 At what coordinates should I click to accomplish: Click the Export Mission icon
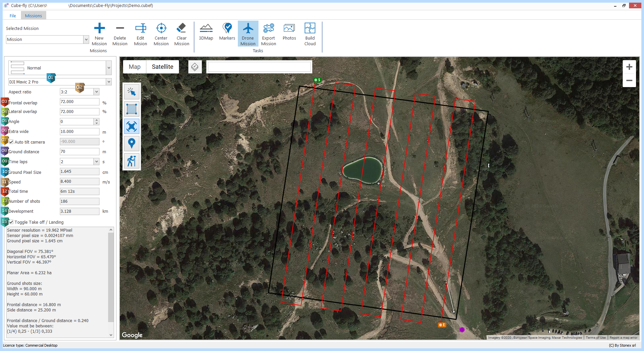(269, 28)
